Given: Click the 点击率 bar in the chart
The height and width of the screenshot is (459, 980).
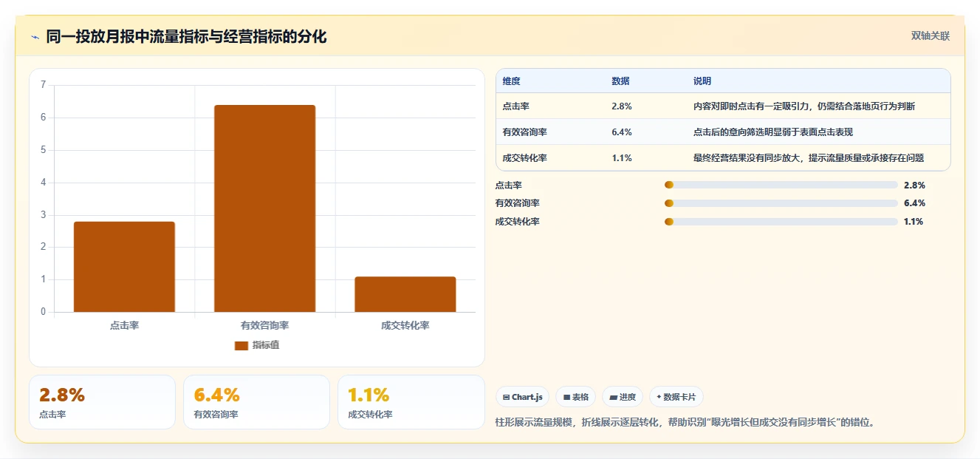Looking at the screenshot, I should [124, 267].
